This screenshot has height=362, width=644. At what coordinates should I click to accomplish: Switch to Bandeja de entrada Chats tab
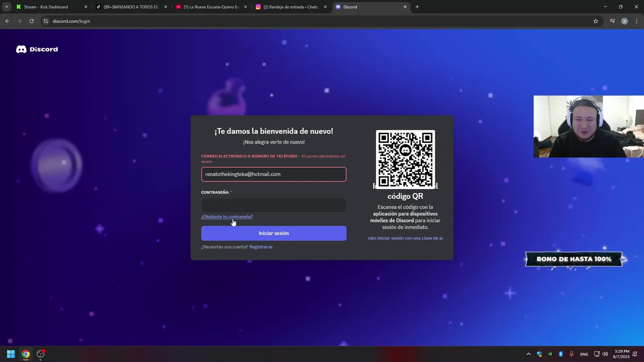[x=291, y=7]
